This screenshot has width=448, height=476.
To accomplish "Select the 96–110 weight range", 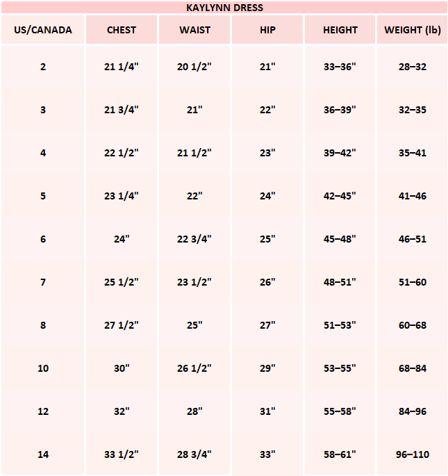I will click(x=413, y=454).
